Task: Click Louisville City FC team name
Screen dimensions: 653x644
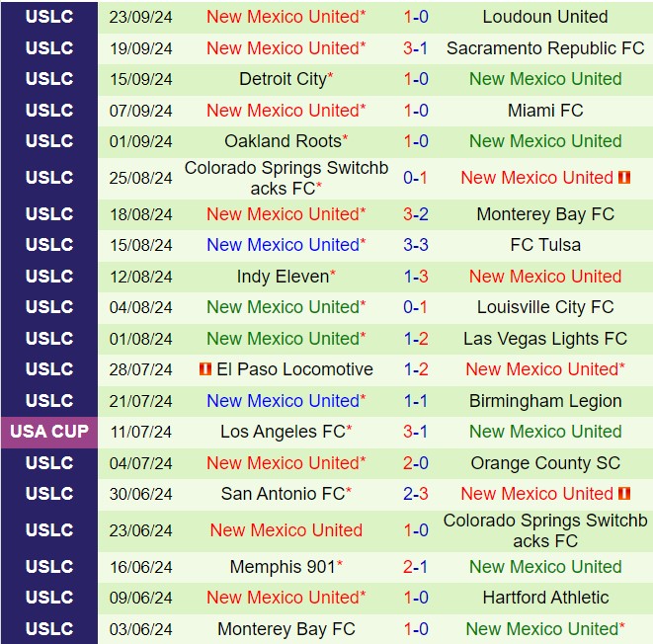Action: [x=545, y=307]
